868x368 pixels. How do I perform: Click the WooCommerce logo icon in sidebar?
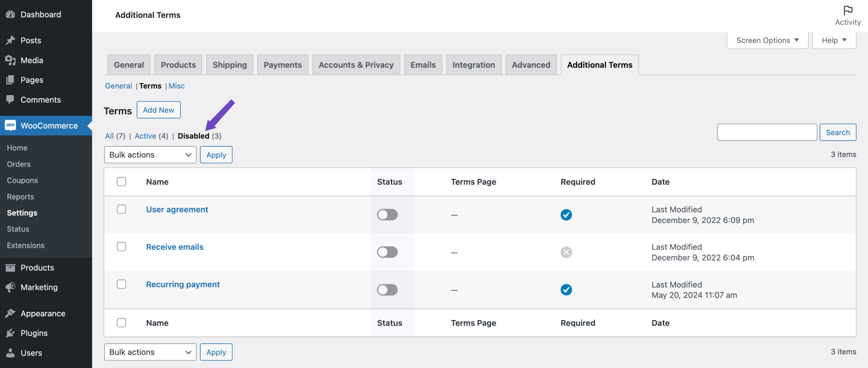(x=10, y=125)
